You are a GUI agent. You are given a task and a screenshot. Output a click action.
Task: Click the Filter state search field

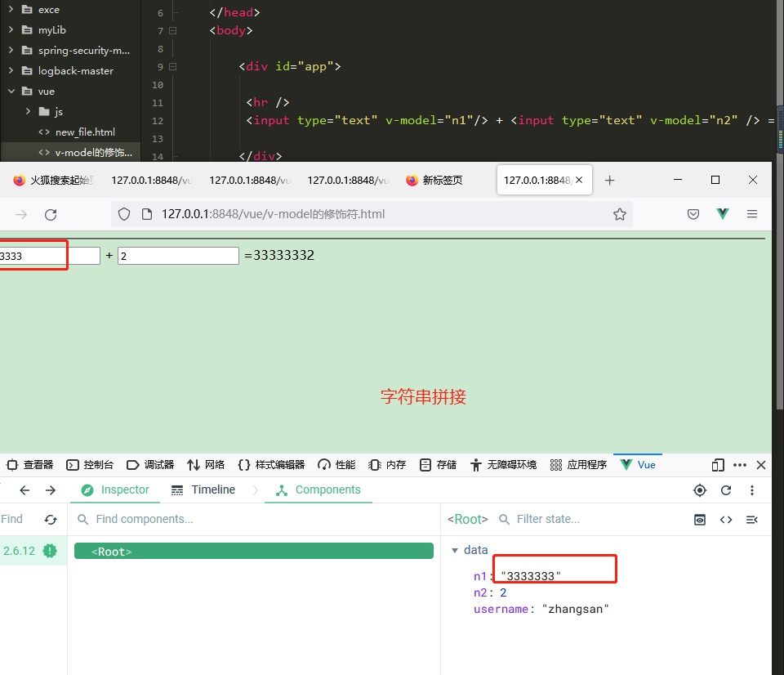click(590, 520)
